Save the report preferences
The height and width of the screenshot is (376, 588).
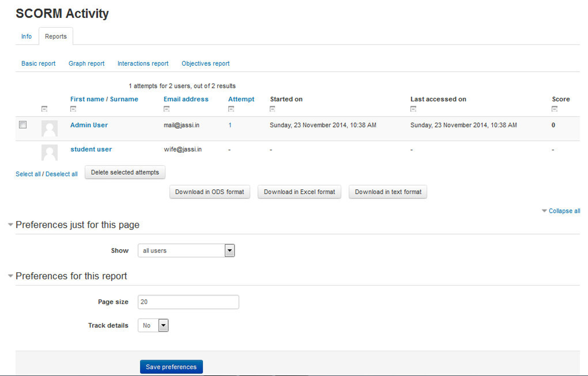point(171,366)
